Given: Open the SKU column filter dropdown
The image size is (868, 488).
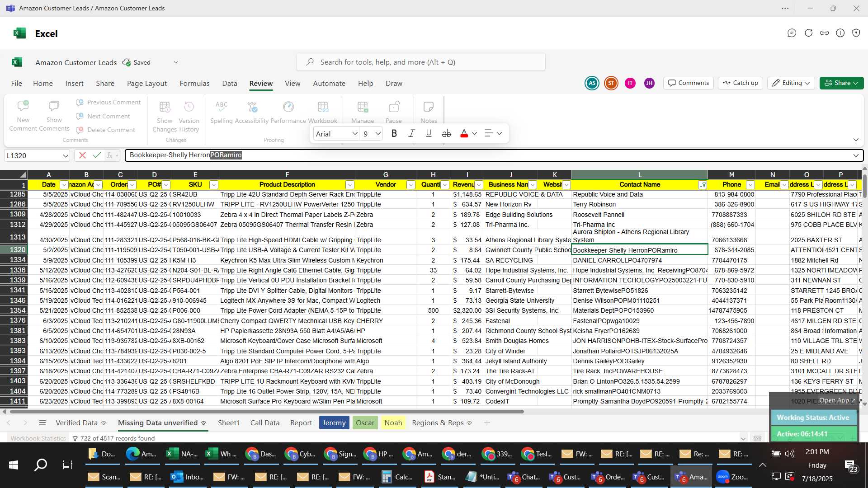Looking at the screenshot, I should click(x=214, y=185).
